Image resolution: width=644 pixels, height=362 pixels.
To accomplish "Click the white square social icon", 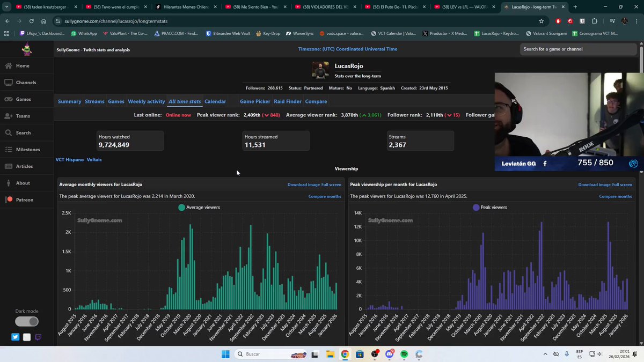I will [27, 337].
